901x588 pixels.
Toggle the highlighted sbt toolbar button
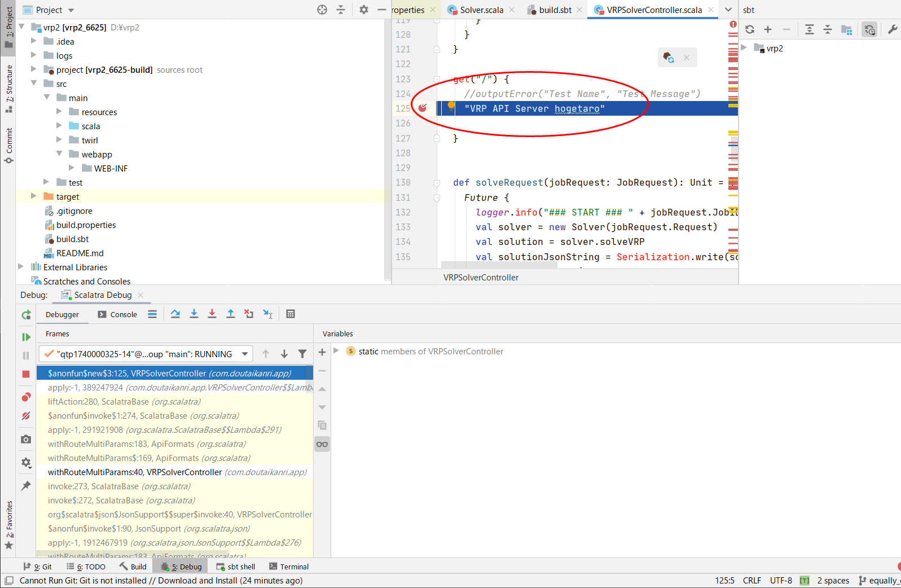pos(869,29)
